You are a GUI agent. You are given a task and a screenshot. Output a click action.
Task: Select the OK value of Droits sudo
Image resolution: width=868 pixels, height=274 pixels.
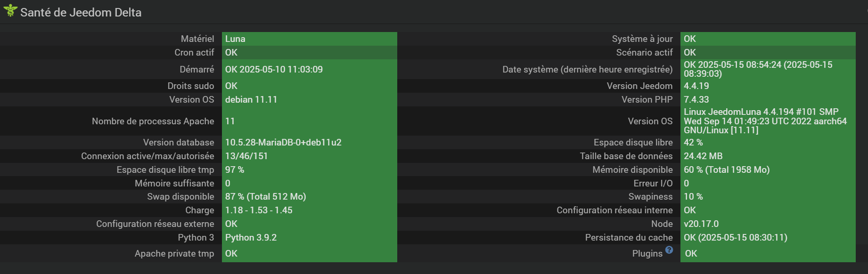pyautogui.click(x=231, y=86)
